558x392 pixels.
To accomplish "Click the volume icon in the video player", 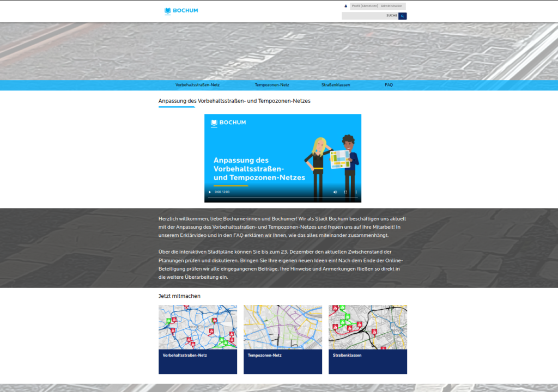I will pyautogui.click(x=335, y=192).
